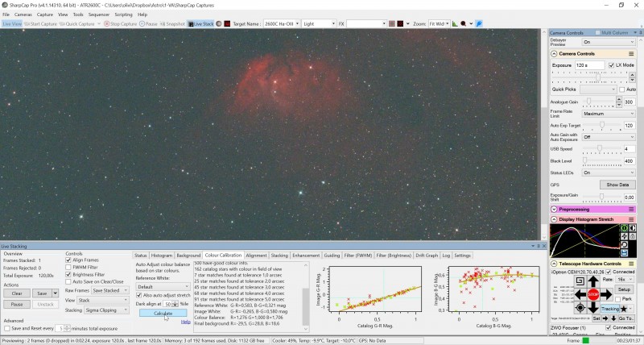Click the Exposure slider track
The image size is (644, 345).
(x=590, y=77)
